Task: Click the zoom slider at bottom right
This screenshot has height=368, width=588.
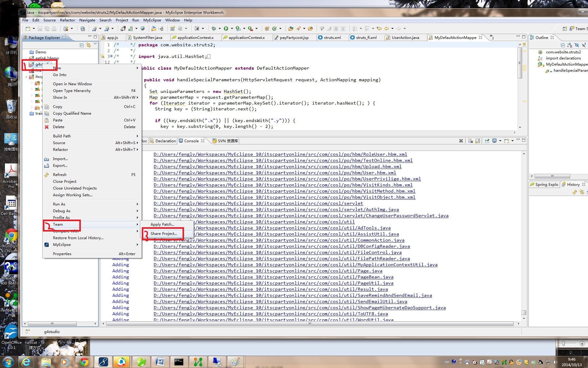Action: coord(563,343)
